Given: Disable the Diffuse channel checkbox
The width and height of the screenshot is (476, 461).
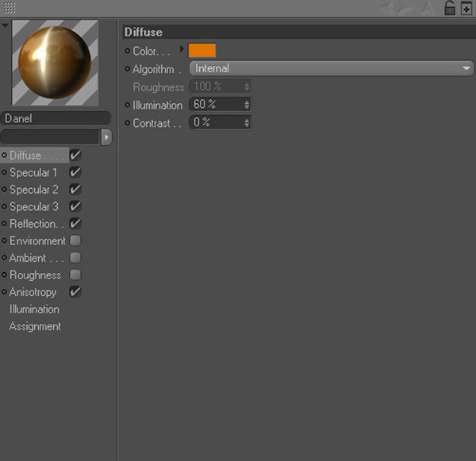Looking at the screenshot, I should (75, 156).
